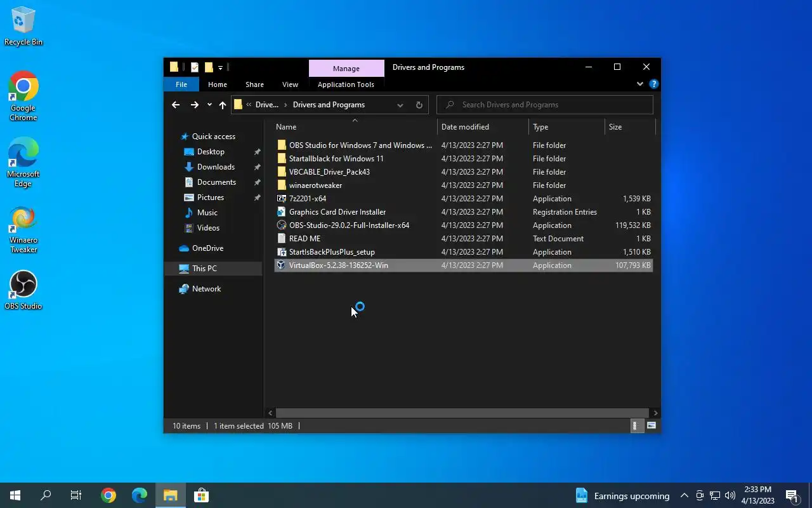This screenshot has height=508, width=812.
Task: Sort files by Name column
Action: click(355, 127)
